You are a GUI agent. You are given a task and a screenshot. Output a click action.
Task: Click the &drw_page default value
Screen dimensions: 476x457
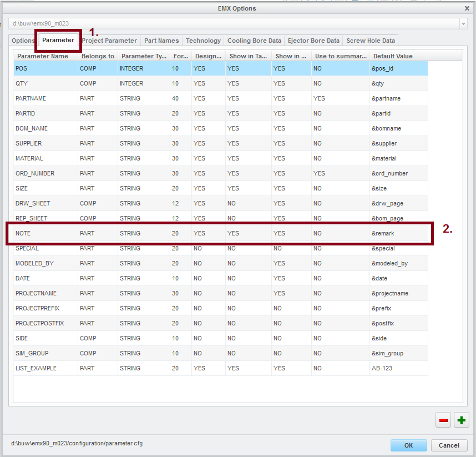(x=387, y=203)
